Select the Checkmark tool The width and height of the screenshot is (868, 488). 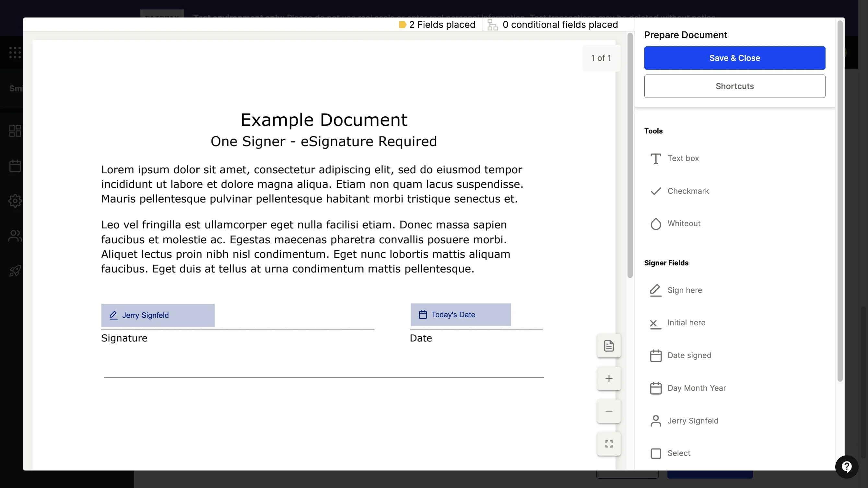coord(679,191)
